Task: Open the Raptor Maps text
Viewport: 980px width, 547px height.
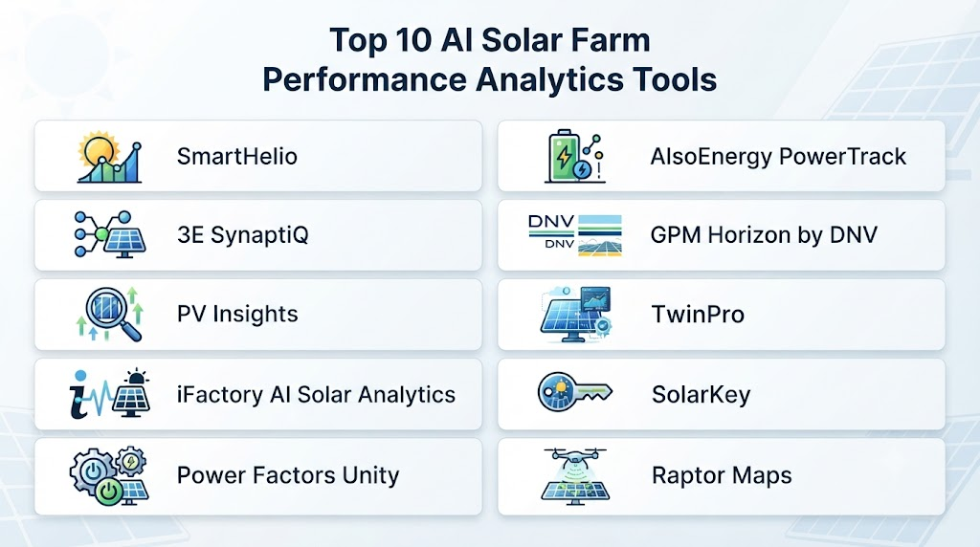Action: [722, 475]
